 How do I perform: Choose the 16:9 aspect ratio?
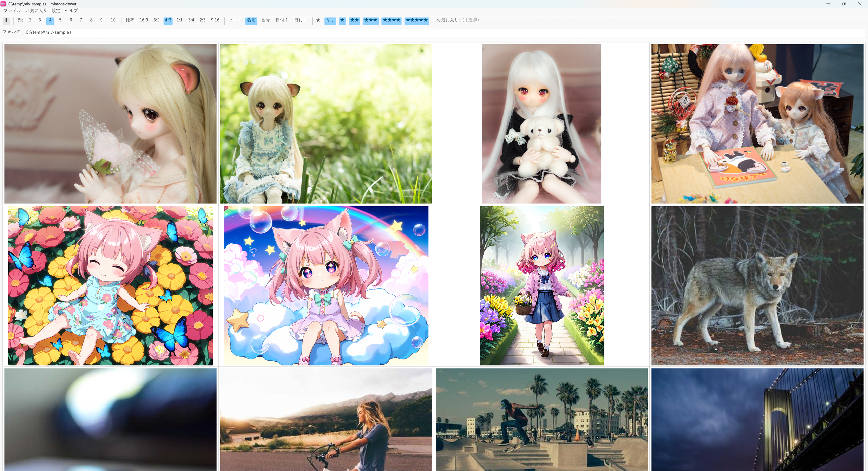[x=144, y=20]
